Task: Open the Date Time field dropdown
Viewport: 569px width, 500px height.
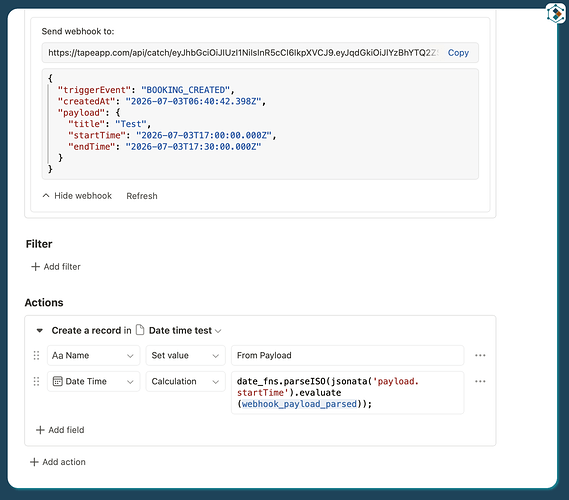Action: point(94,381)
